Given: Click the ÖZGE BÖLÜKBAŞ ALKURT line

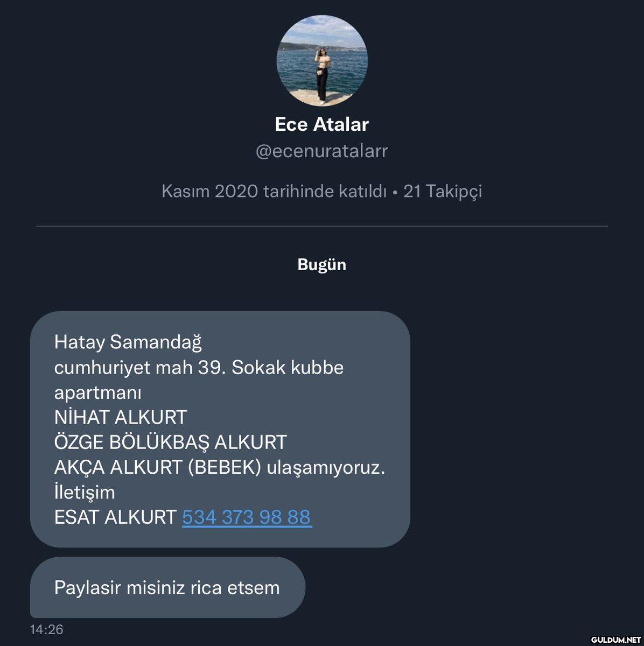Looking at the screenshot, I should click(x=171, y=442).
